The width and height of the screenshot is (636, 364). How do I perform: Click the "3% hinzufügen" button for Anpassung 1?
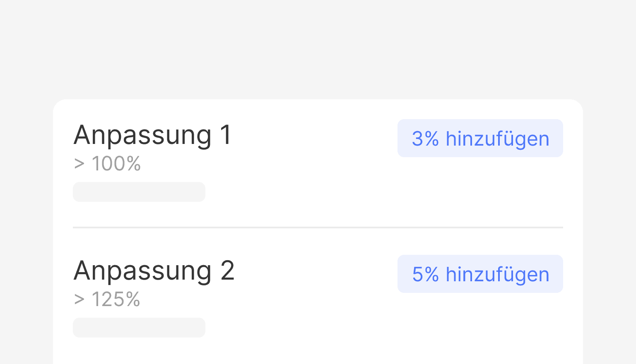click(x=480, y=138)
